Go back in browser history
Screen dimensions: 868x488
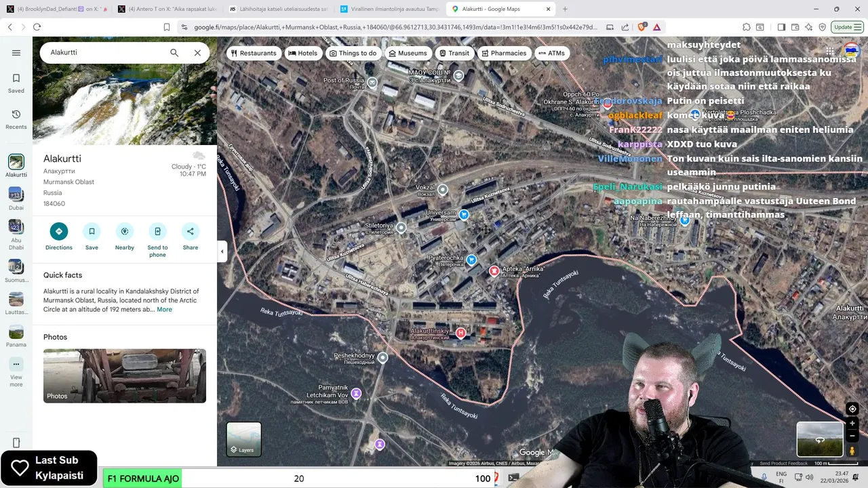point(9,27)
